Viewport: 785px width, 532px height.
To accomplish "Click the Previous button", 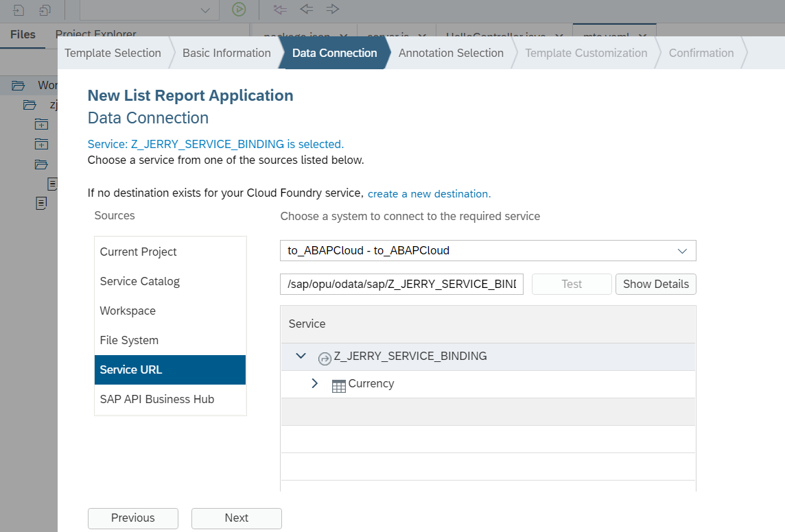I will pos(133,518).
